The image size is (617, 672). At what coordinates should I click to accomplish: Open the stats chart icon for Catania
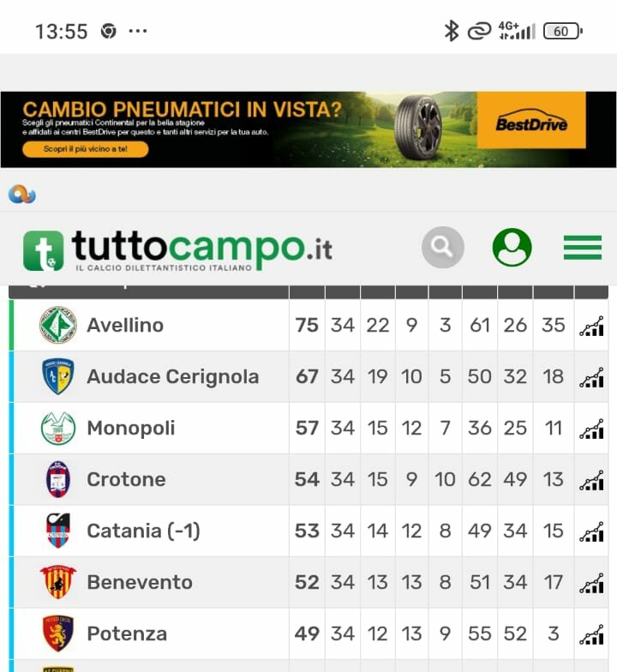pos(591,531)
